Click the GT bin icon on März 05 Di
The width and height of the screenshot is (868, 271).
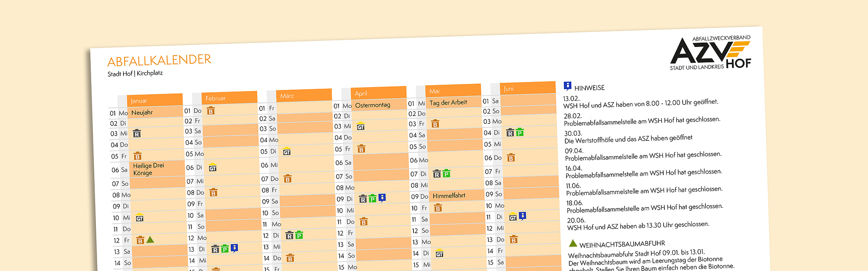coord(287,151)
